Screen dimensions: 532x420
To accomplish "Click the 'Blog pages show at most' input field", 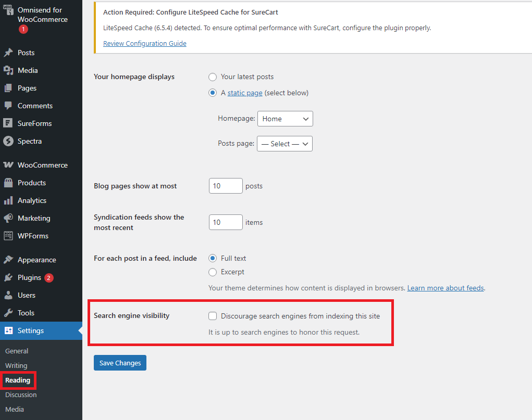I will pos(225,185).
